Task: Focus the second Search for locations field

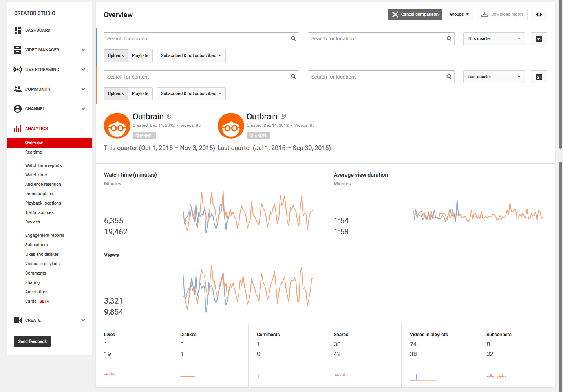Action: pos(377,77)
